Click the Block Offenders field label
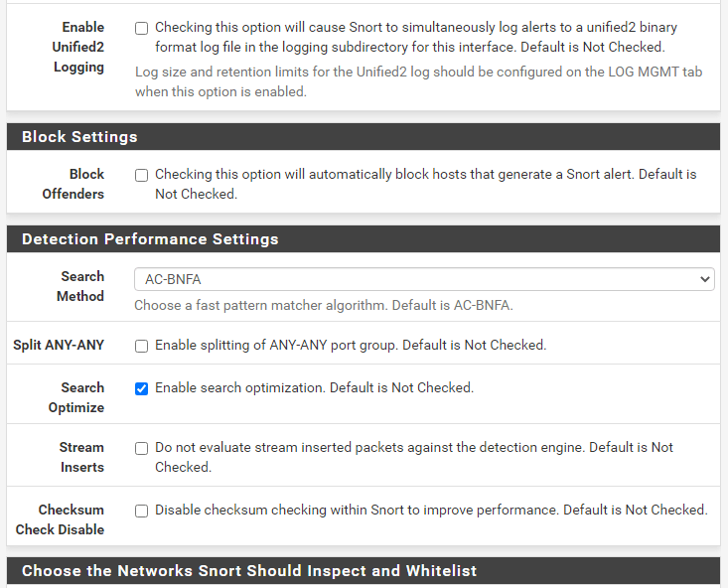The height and width of the screenshot is (588, 728). (73, 184)
